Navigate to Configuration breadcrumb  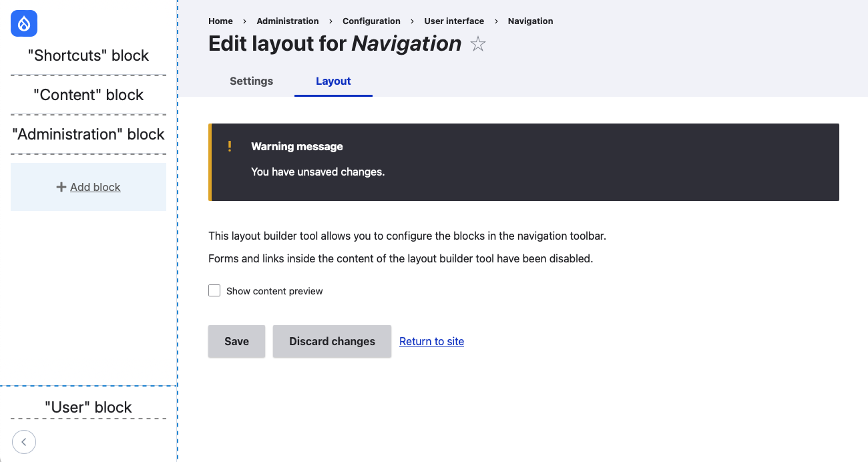[371, 21]
